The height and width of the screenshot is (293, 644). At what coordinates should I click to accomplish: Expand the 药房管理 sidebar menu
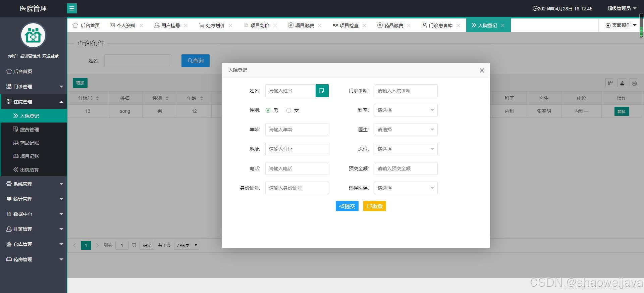pos(34,259)
